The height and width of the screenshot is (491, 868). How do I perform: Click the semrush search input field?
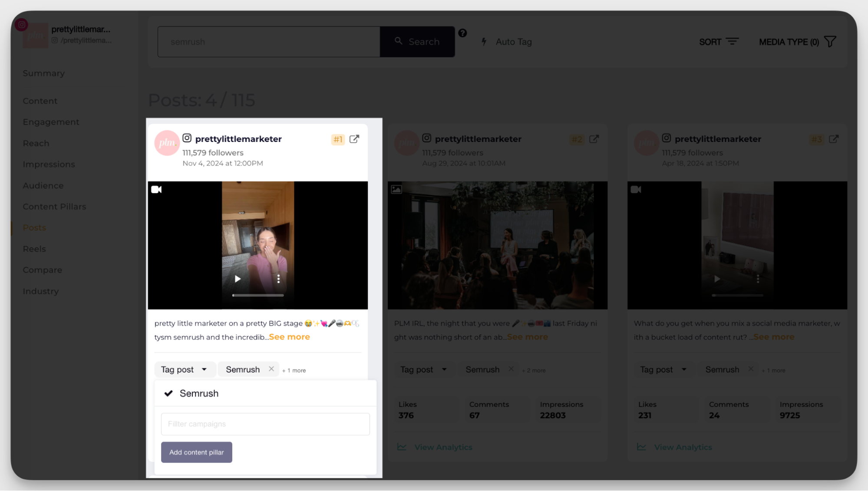(269, 42)
